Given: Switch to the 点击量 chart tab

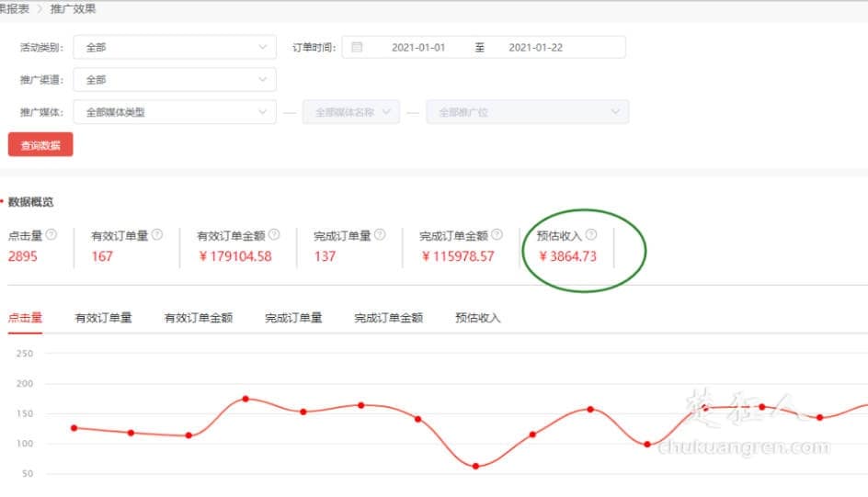Looking at the screenshot, I should click(x=25, y=318).
